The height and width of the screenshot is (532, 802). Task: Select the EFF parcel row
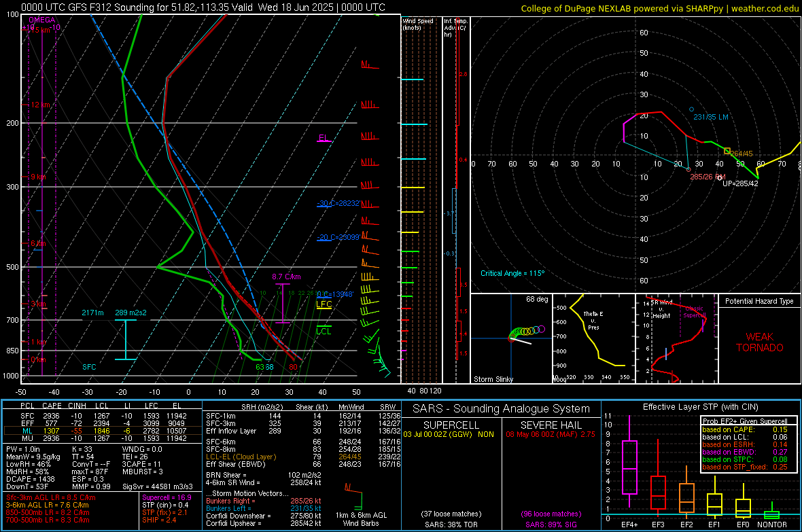103,423
